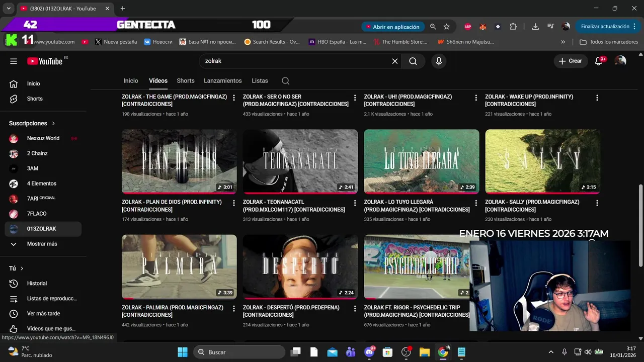This screenshot has height=362, width=644.
Task: Expand Chrome tab search dropdown arrow
Action: coord(9,9)
